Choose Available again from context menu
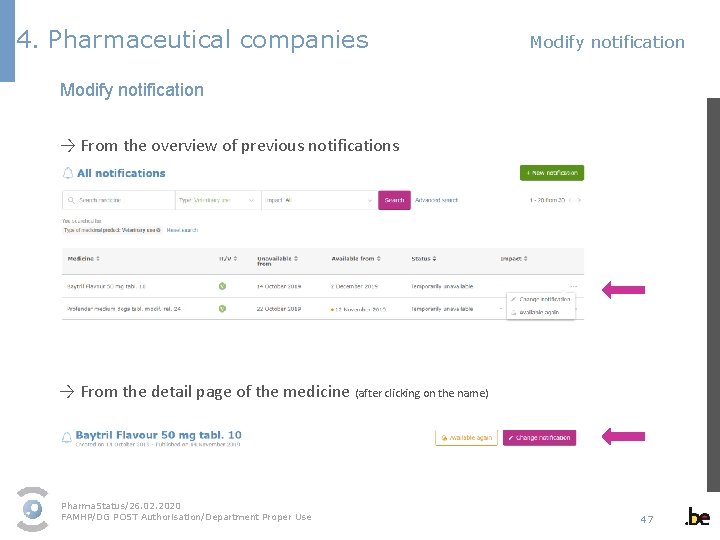The height and width of the screenshot is (540, 720). click(542, 313)
